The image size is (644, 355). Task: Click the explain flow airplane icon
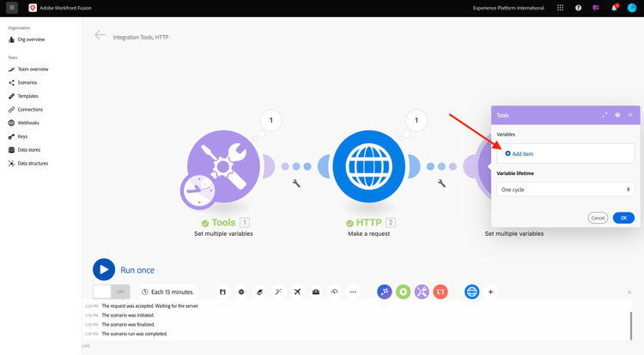(x=297, y=292)
